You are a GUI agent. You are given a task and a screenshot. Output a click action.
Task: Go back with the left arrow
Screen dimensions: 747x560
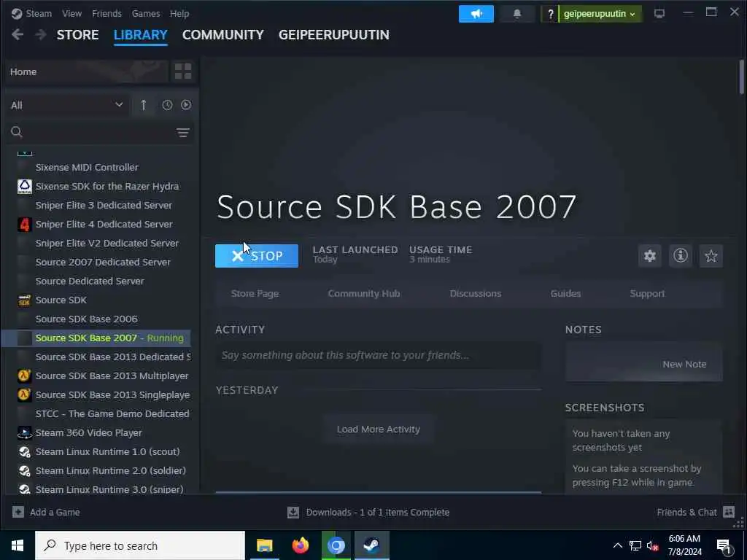point(18,34)
